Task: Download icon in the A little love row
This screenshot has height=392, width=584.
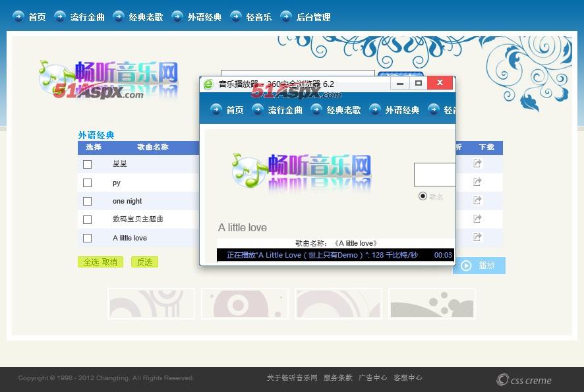Action: click(477, 237)
